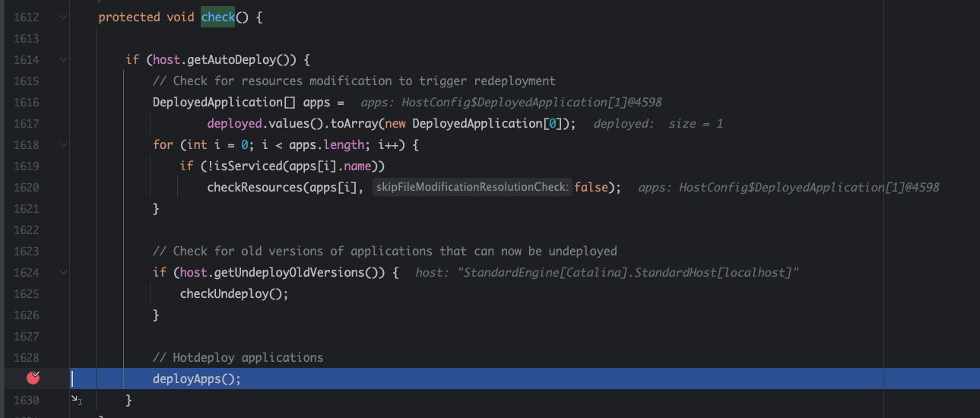Click the isServiced method call

pyautogui.click(x=237, y=166)
